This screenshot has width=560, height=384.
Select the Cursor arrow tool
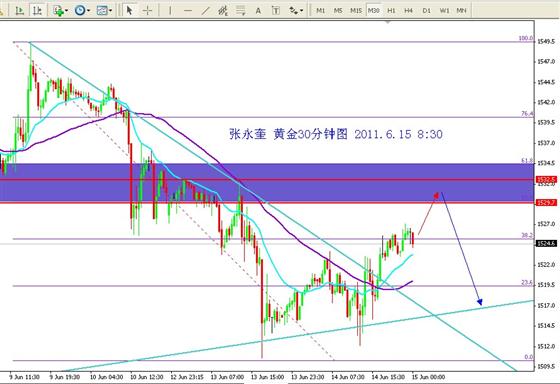[x=129, y=10]
